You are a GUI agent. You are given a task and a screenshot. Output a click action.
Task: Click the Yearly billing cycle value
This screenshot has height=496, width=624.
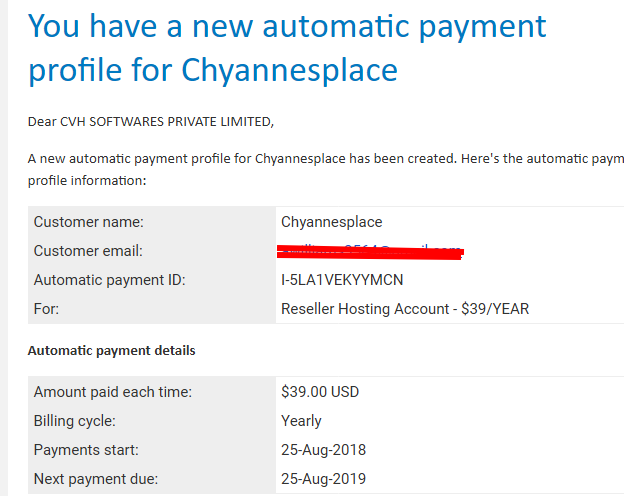click(x=301, y=421)
